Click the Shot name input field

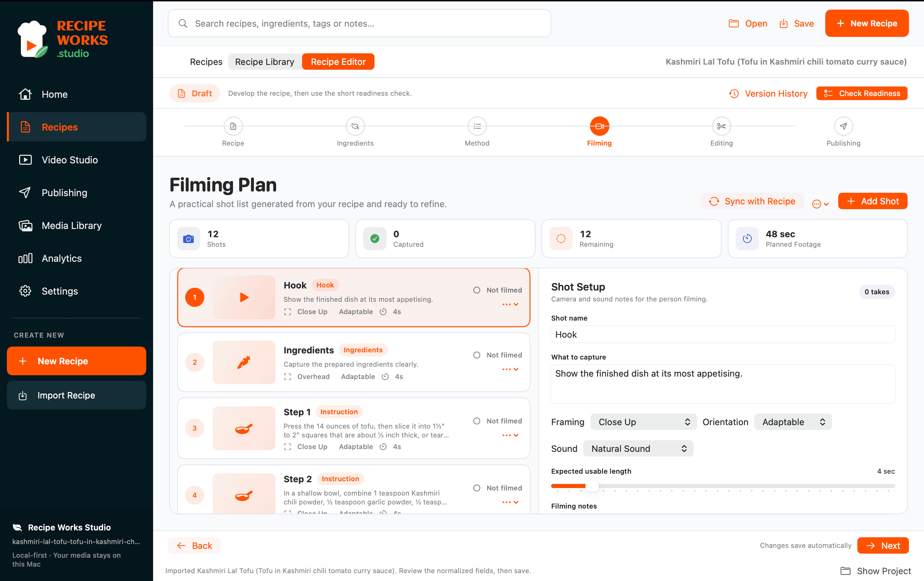723,334
